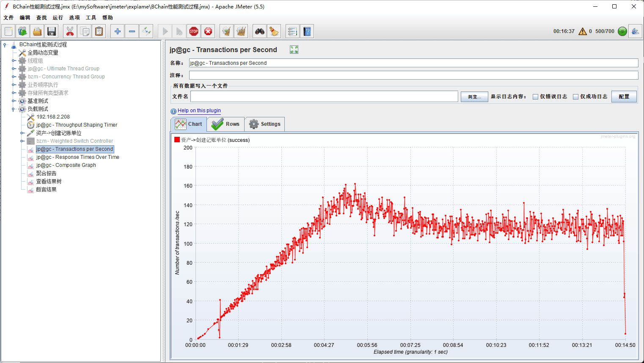The image size is (644, 363).
Task: Click the broom Reset Search icon
Action: coord(274,31)
